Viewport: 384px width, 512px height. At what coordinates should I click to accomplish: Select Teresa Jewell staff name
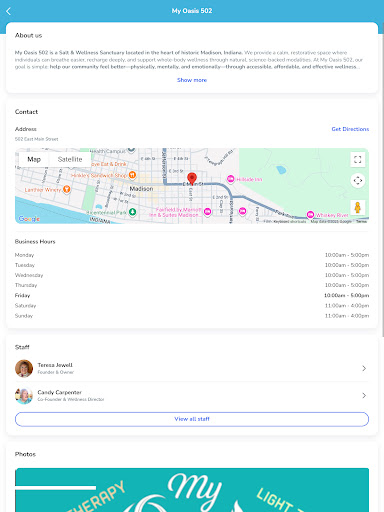[x=55, y=365]
